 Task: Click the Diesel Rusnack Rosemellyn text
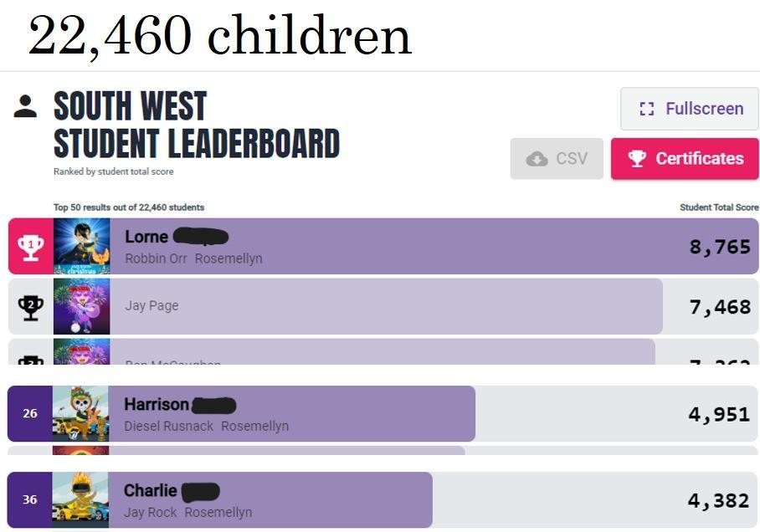(x=206, y=426)
